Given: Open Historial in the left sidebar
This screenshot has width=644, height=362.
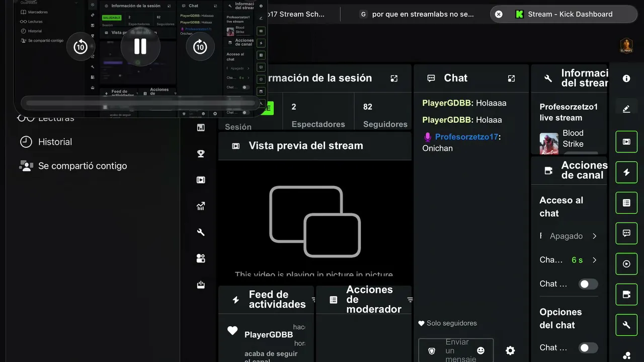Looking at the screenshot, I should [45, 142].
